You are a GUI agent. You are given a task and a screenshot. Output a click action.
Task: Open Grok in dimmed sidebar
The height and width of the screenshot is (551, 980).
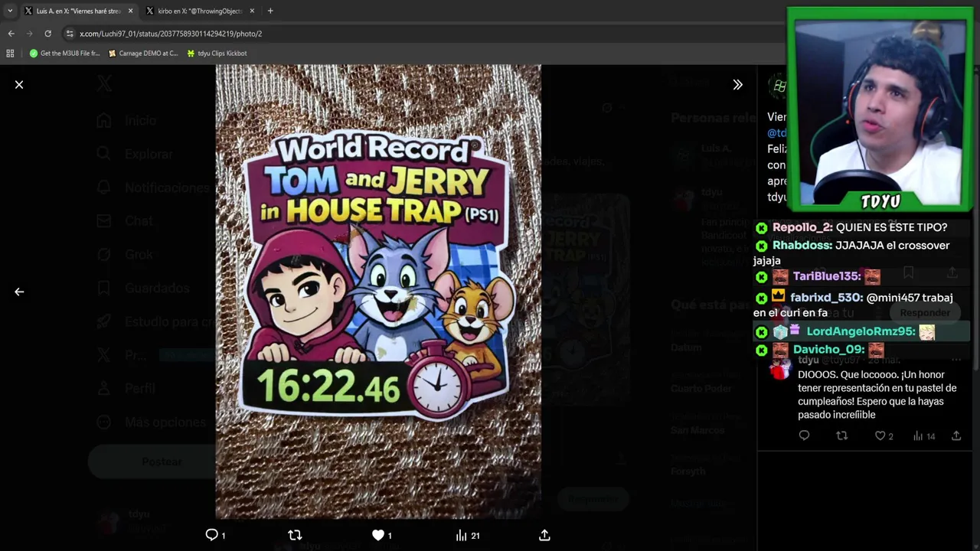pyautogui.click(x=126, y=254)
